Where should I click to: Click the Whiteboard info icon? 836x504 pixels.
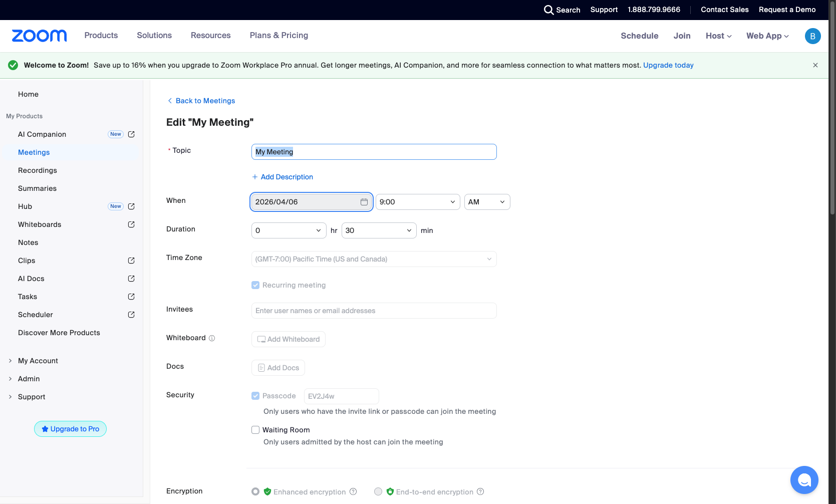pyautogui.click(x=212, y=338)
